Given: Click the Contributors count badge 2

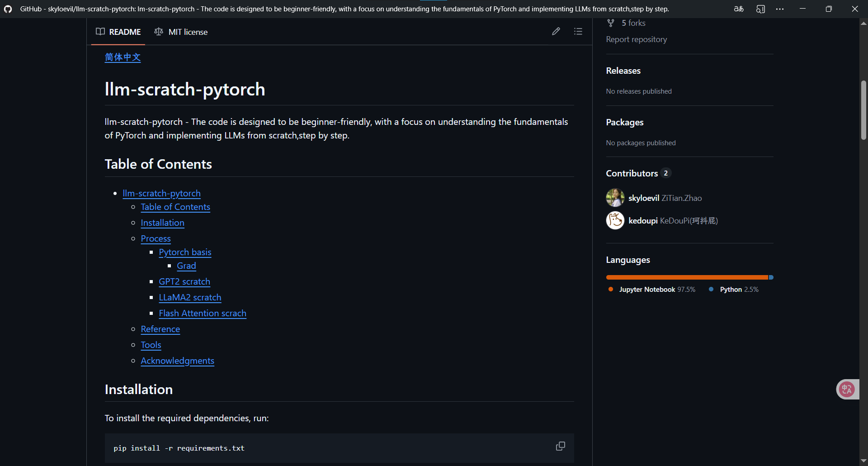Looking at the screenshot, I should point(666,173).
